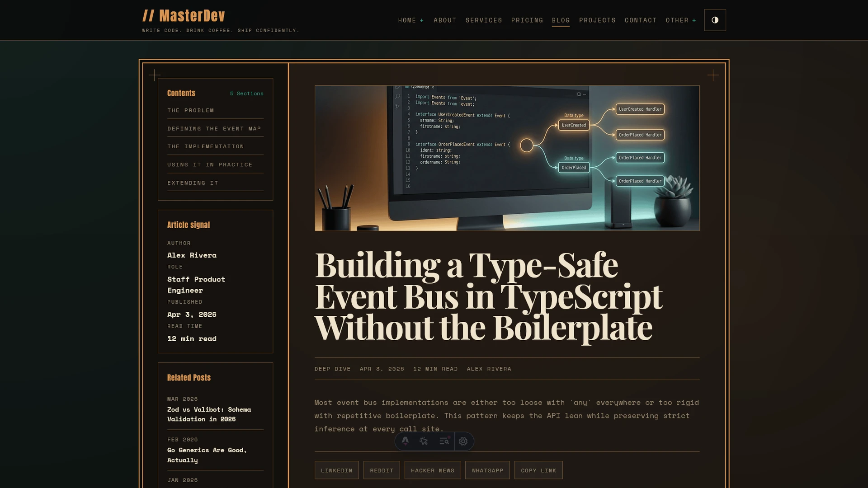Click the published date Apr 3, 2026 in sidebar
The width and height of the screenshot is (868, 488).
(x=192, y=314)
